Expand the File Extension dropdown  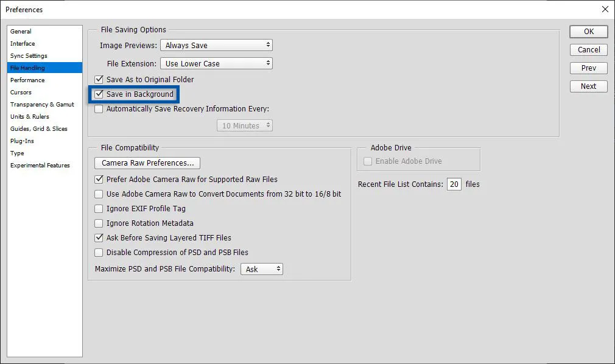click(216, 64)
